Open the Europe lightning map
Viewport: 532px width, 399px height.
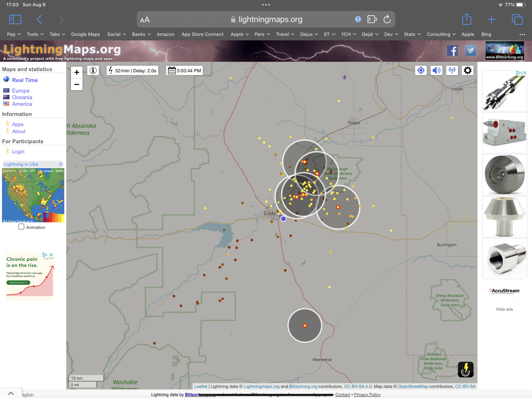(x=21, y=91)
